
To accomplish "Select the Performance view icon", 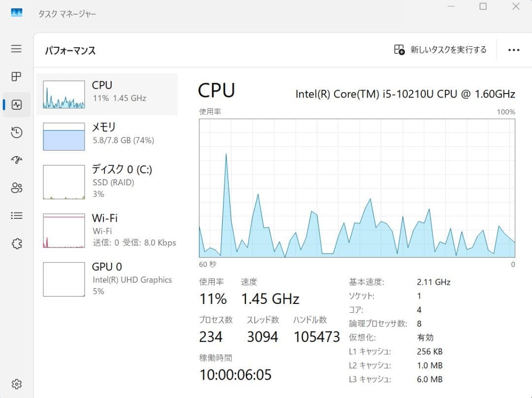I will (x=16, y=104).
